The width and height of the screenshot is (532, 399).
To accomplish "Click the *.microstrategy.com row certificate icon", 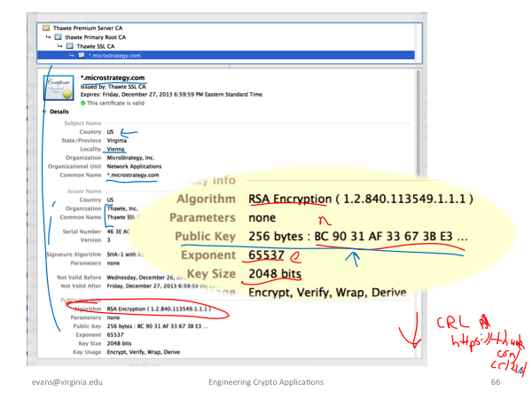I will coord(82,55).
